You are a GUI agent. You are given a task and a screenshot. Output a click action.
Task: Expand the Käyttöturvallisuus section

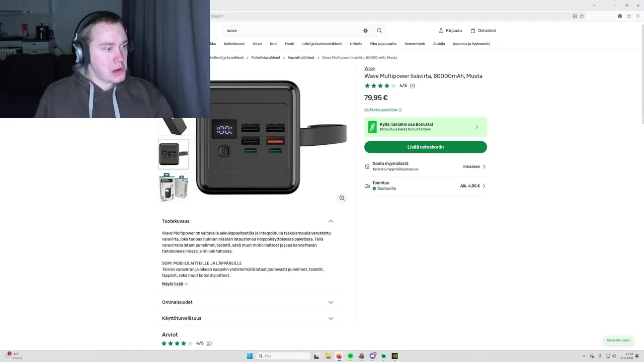point(248,318)
